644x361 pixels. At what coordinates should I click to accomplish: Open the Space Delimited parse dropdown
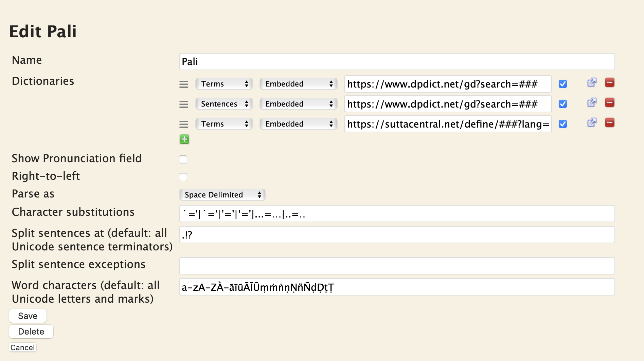[x=222, y=195]
